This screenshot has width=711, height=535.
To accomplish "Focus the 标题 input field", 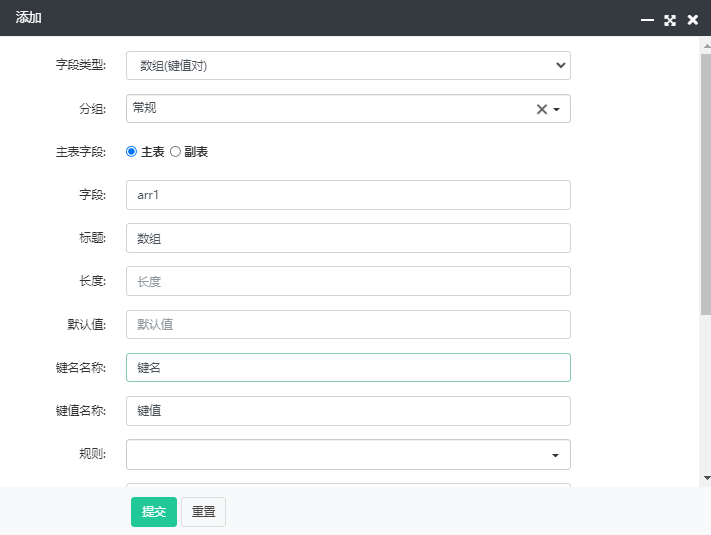I will point(348,238).
